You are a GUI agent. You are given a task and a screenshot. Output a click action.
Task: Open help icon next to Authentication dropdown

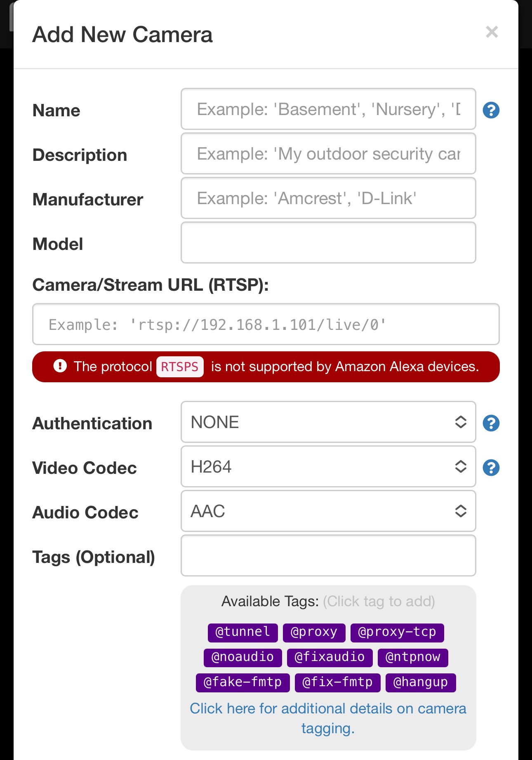(x=491, y=423)
